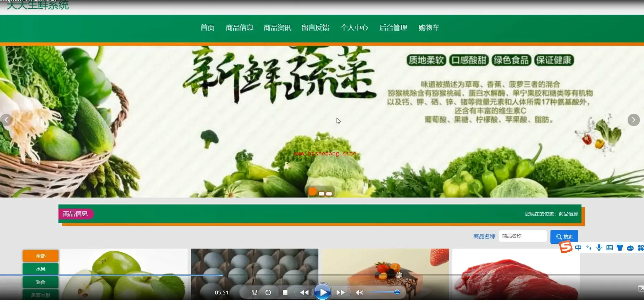
Task: Click the play button in the player
Action: 323,292
